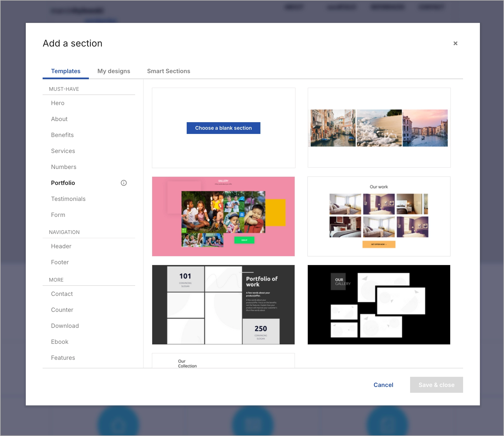The width and height of the screenshot is (504, 436).
Task: Select the About section category
Action: [x=59, y=119]
